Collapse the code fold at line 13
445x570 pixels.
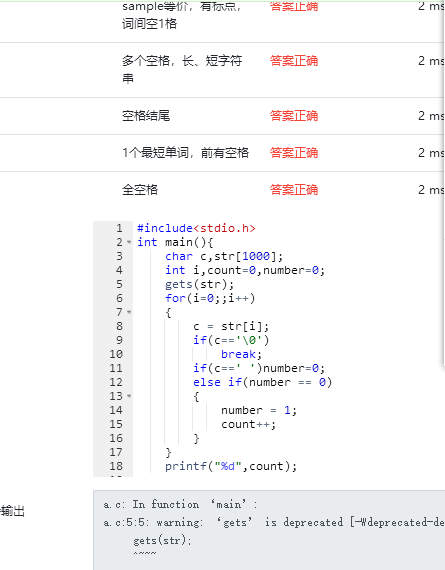(x=129, y=396)
